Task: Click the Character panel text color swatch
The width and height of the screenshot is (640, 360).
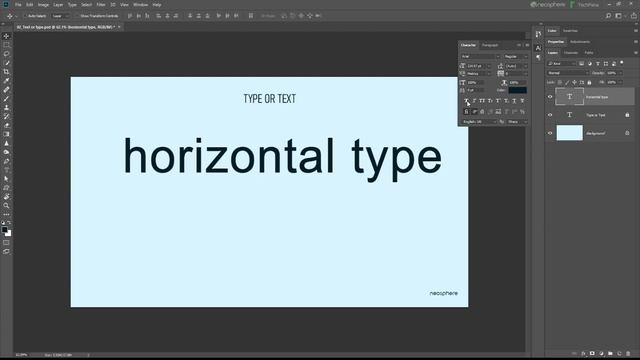Action: pyautogui.click(x=518, y=90)
